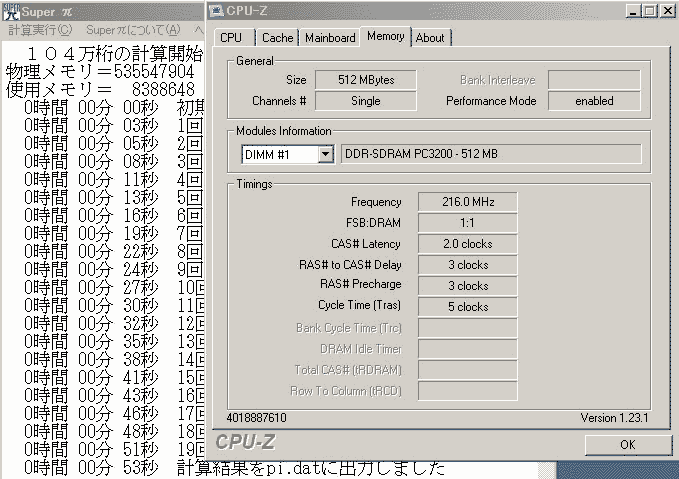Click the FSB:DRAM ratio field
Screen dimensions: 679x479
pos(467,223)
